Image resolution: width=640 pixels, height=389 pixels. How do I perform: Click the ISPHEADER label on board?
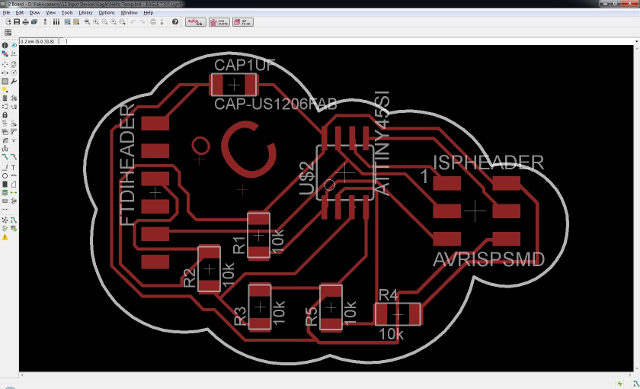click(488, 162)
